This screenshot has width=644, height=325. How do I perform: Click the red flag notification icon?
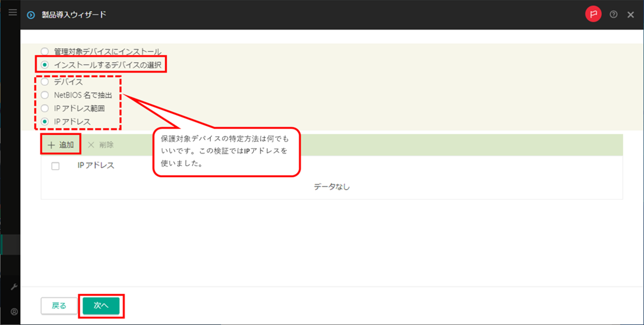[593, 15]
